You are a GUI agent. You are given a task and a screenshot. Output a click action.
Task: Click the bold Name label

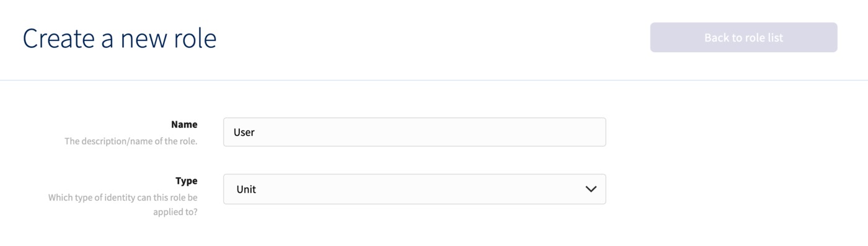(x=184, y=124)
